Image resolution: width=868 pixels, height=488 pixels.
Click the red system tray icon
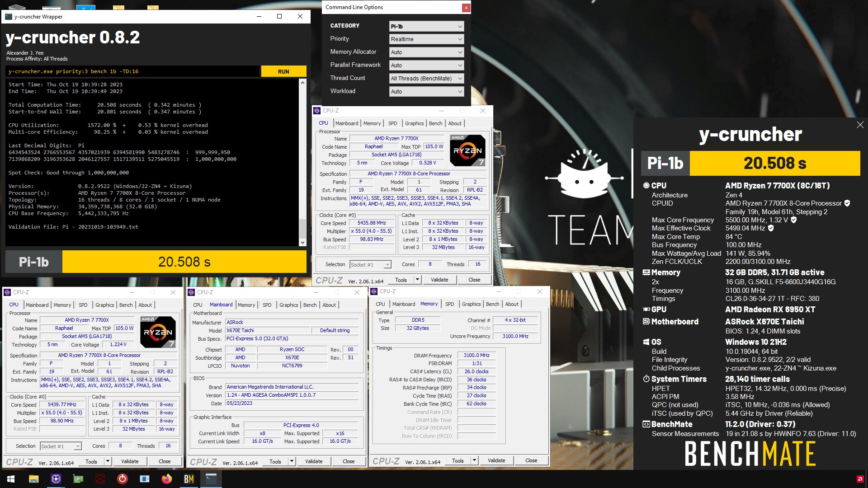(x=860, y=479)
